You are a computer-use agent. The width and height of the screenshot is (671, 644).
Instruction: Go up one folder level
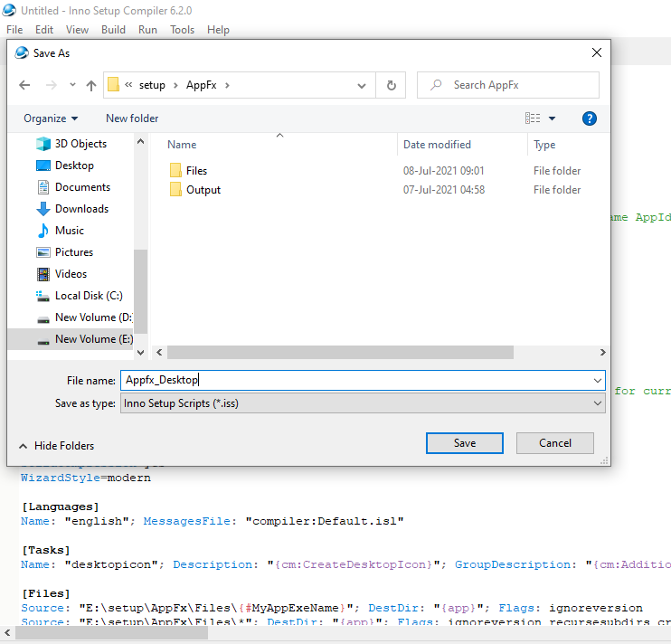pos(91,86)
